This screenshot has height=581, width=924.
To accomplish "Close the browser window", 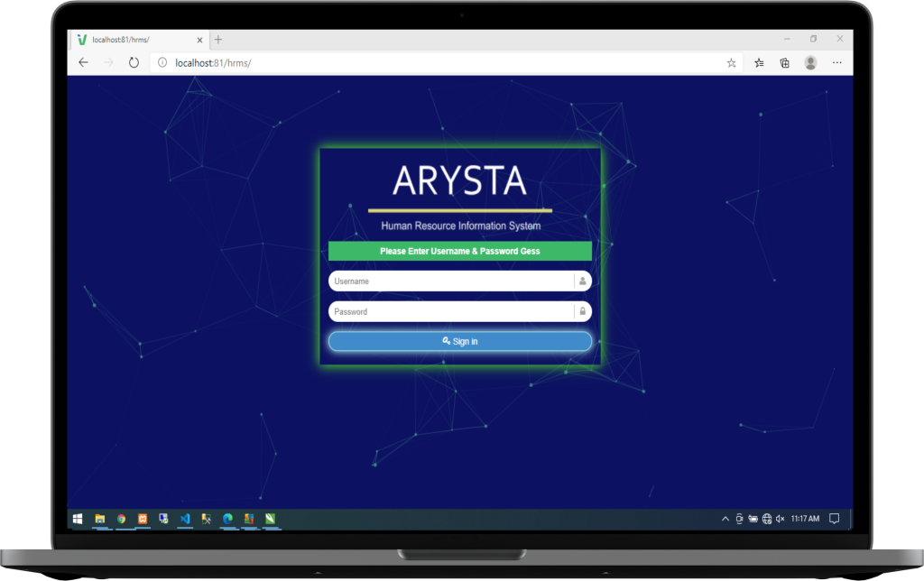I will click(x=840, y=39).
